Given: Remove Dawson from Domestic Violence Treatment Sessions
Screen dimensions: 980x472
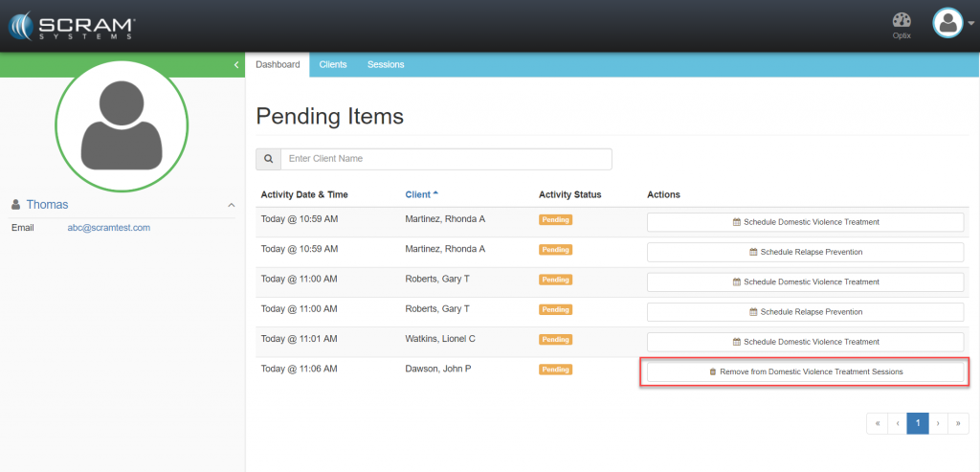Looking at the screenshot, I should tap(805, 371).
